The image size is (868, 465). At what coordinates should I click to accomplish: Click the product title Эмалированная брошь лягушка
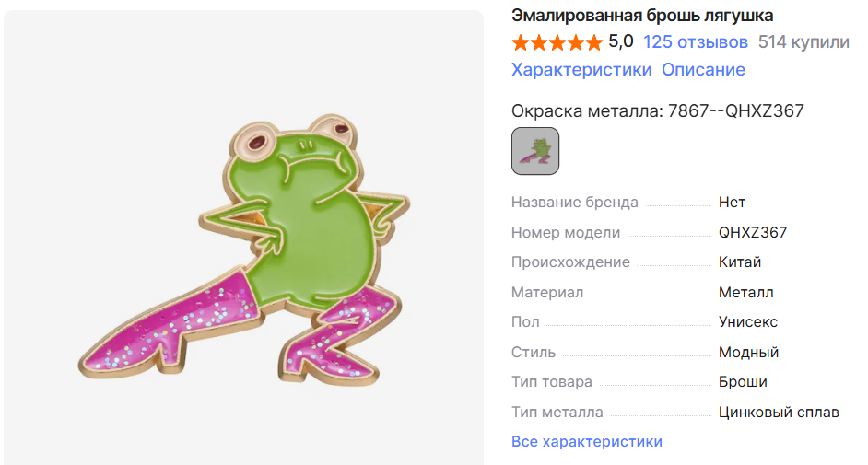642,16
